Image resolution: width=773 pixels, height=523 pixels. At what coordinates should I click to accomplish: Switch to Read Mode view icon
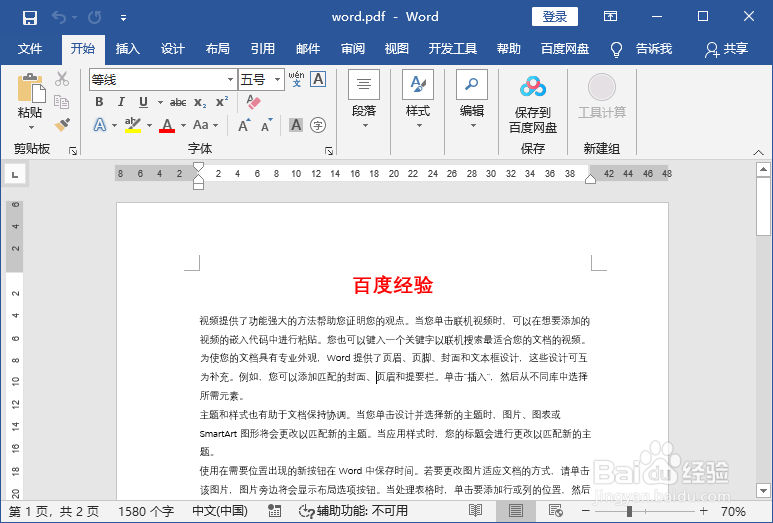[475, 511]
